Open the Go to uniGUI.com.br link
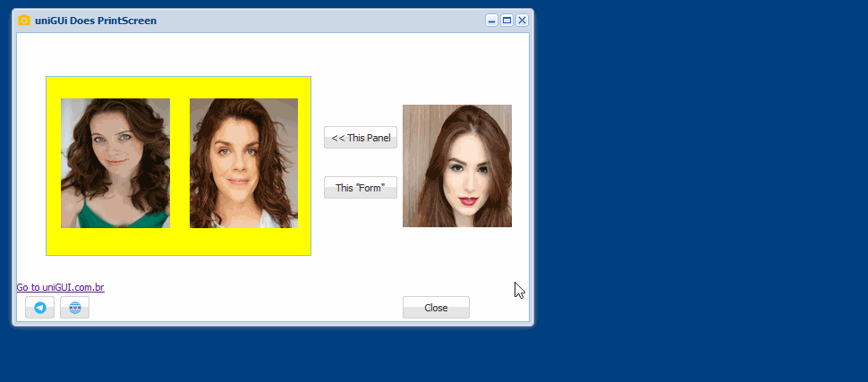Image resolution: width=868 pixels, height=382 pixels. [x=60, y=287]
